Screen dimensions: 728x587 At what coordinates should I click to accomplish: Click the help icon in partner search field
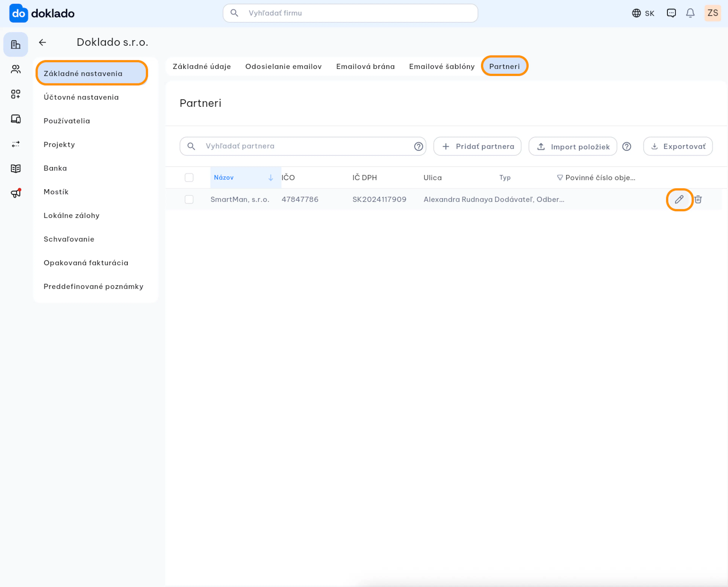[418, 146]
